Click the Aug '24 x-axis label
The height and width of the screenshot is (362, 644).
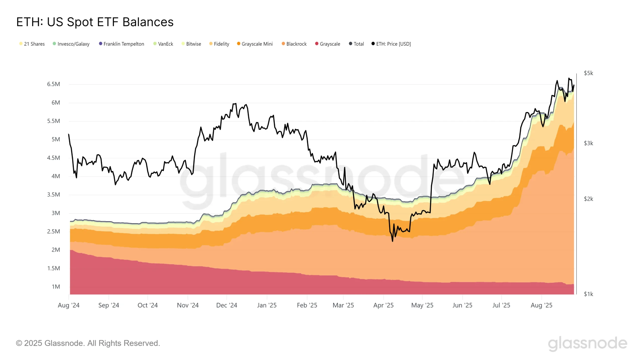coord(69,305)
